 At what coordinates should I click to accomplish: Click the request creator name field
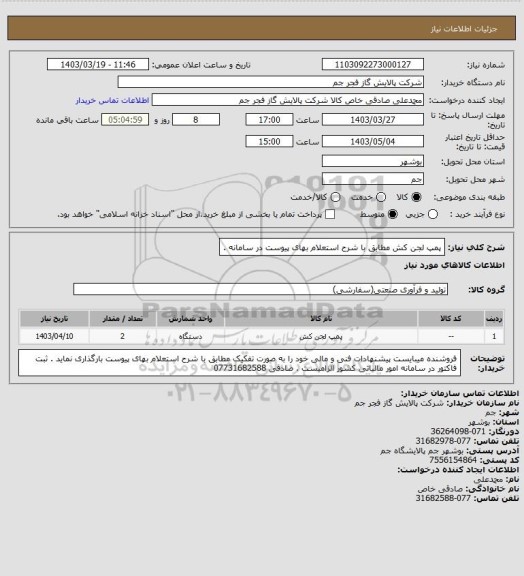pos(288,100)
